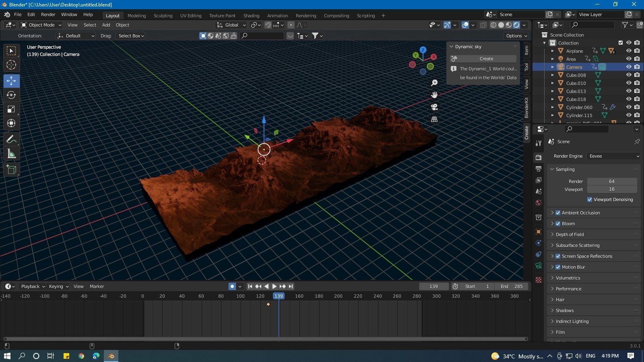Toggle Screen Space Reflections checkbox
644x362 pixels.
pos(558,256)
